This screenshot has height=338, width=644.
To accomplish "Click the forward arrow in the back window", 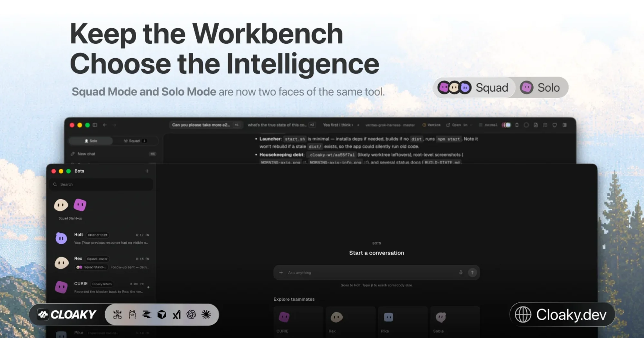I will (x=114, y=125).
